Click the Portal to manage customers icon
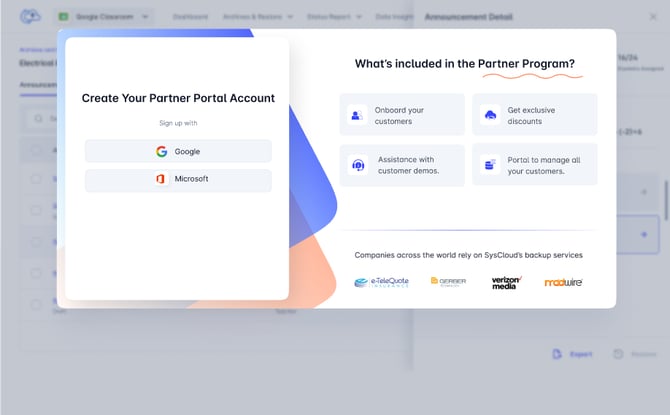Screen dimensions: 670x415 pos(490,165)
